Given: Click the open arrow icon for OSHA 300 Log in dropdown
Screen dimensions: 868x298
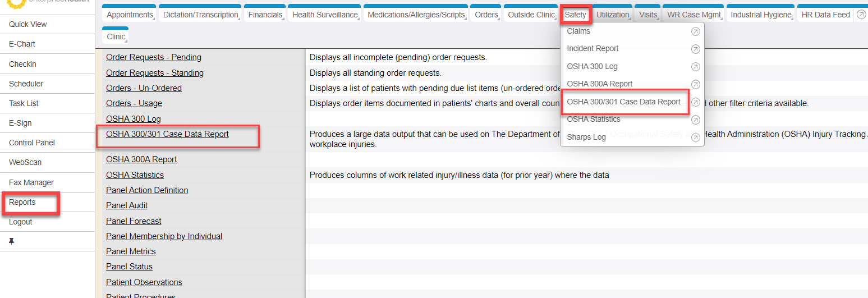Looking at the screenshot, I should (x=695, y=67).
